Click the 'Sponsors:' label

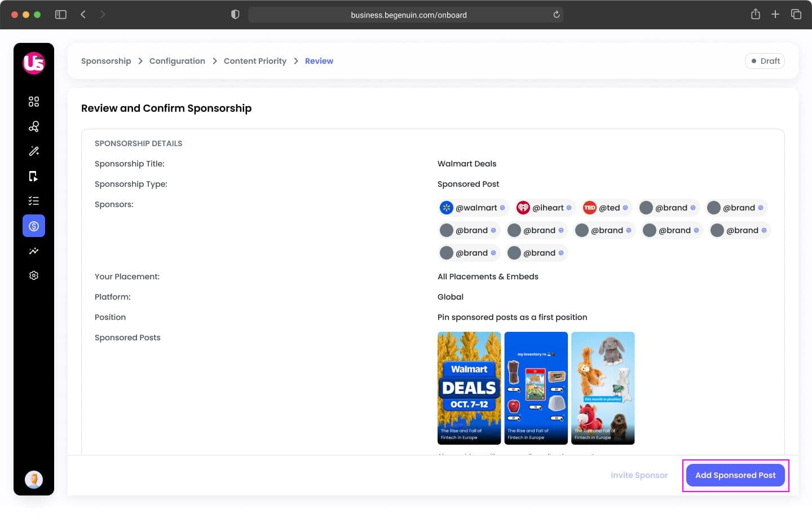[x=114, y=204]
